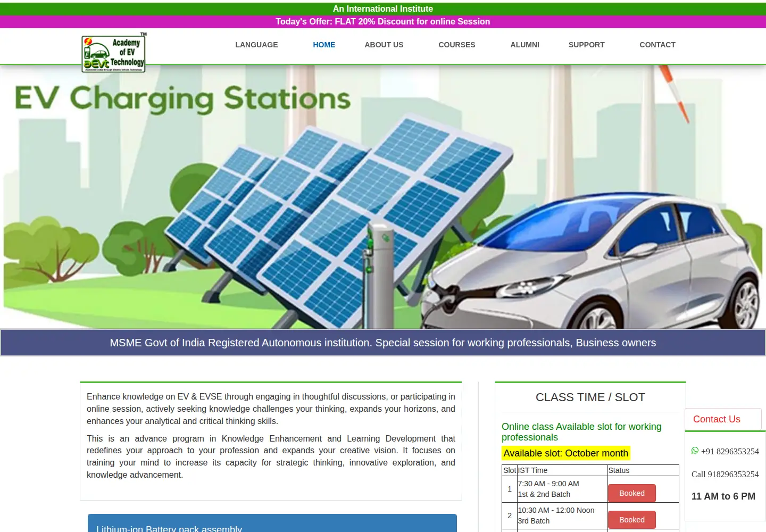Click the Call 918296353254 text
The image size is (766, 532).
(725, 475)
